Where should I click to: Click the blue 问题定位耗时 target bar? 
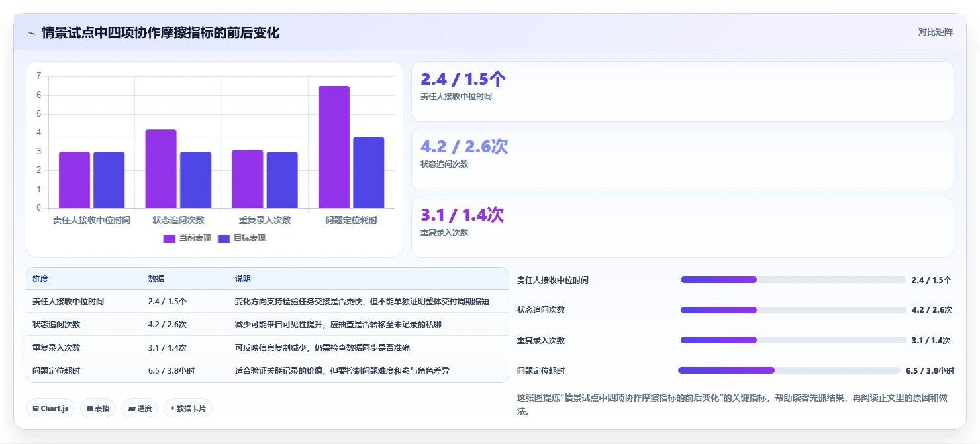[x=369, y=172]
